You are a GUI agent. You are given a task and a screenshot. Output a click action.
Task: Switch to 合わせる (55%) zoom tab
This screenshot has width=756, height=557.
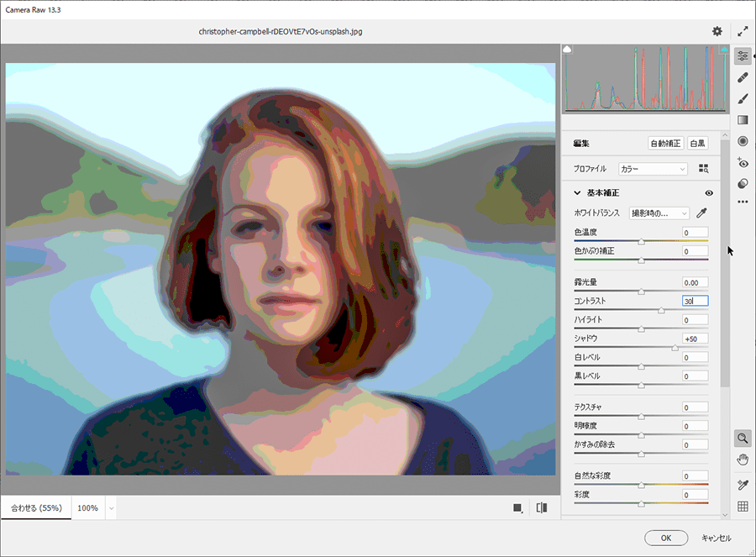(36, 508)
